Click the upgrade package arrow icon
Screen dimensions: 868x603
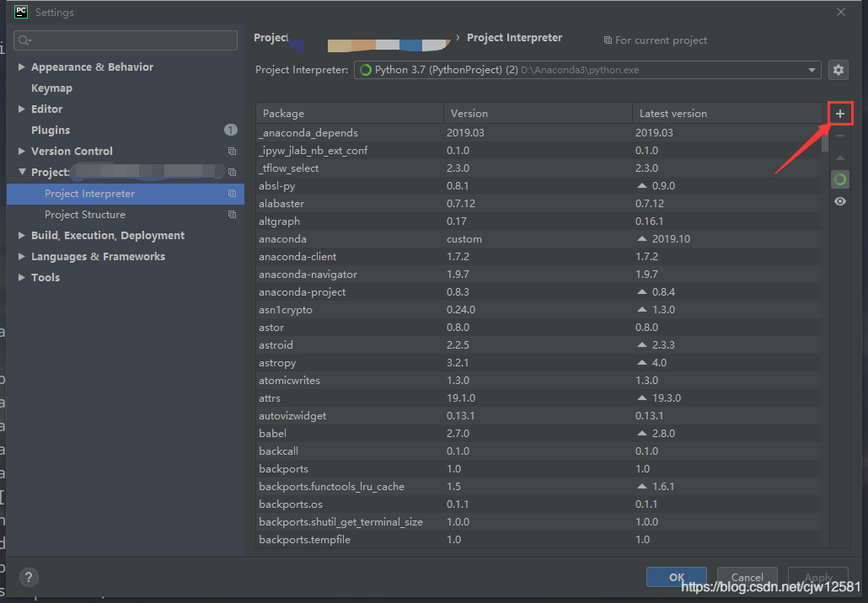(x=839, y=157)
